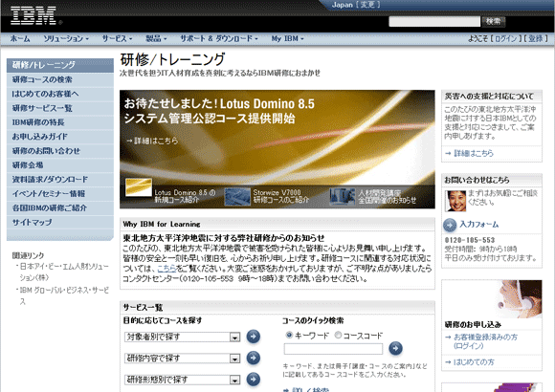Open 資料請求/ダウンロード in the sidebar
Image resolution: width=555 pixels, height=392 pixels.
click(60, 180)
